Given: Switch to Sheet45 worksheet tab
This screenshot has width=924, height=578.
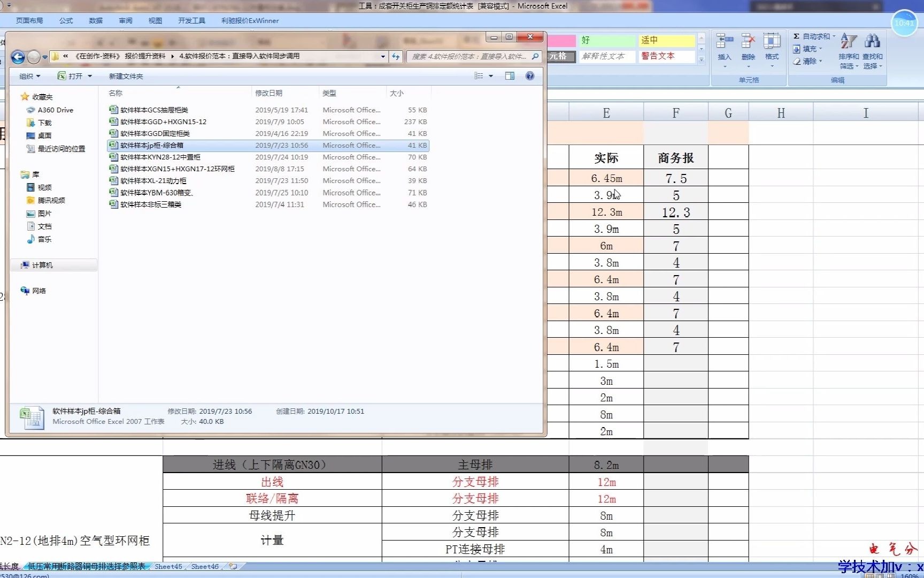Looking at the screenshot, I should (168, 566).
